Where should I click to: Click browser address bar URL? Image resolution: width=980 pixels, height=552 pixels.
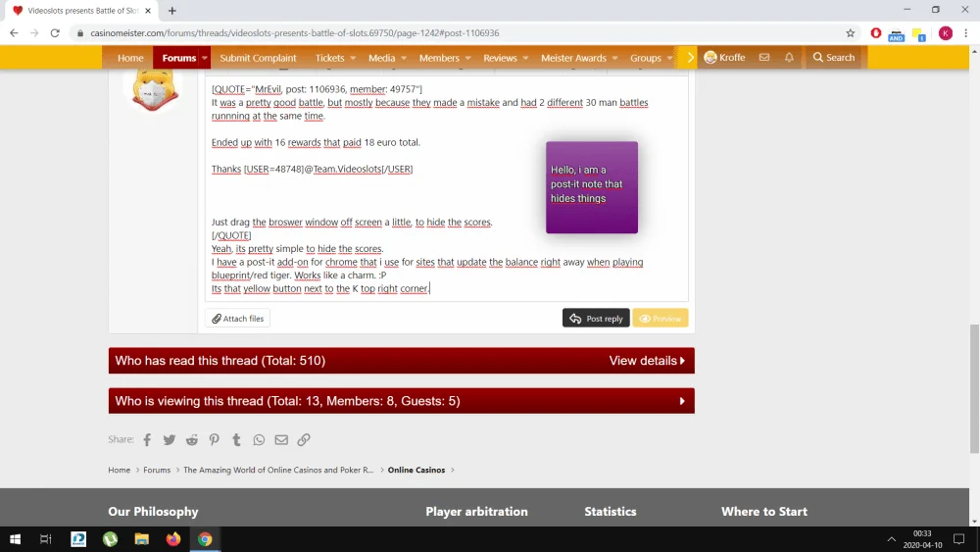click(x=294, y=33)
